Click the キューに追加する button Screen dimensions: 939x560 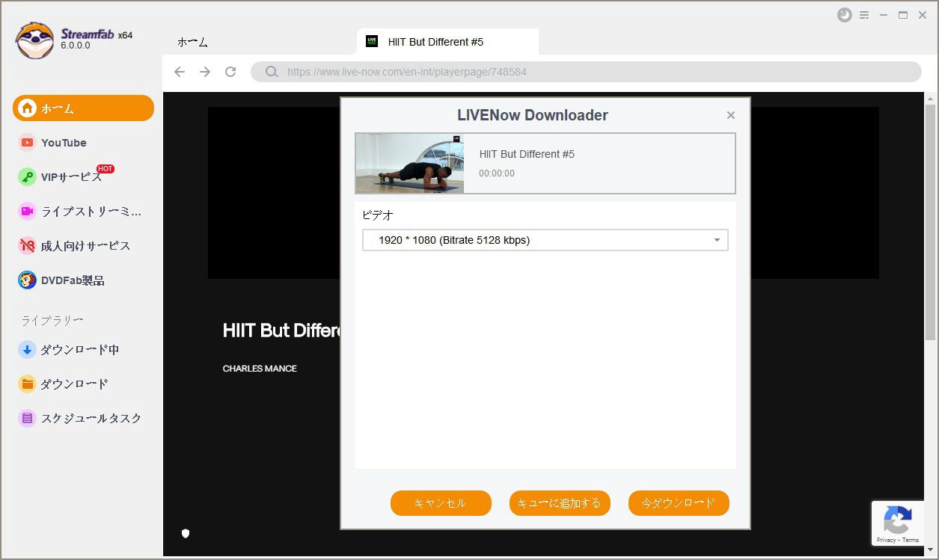point(560,503)
